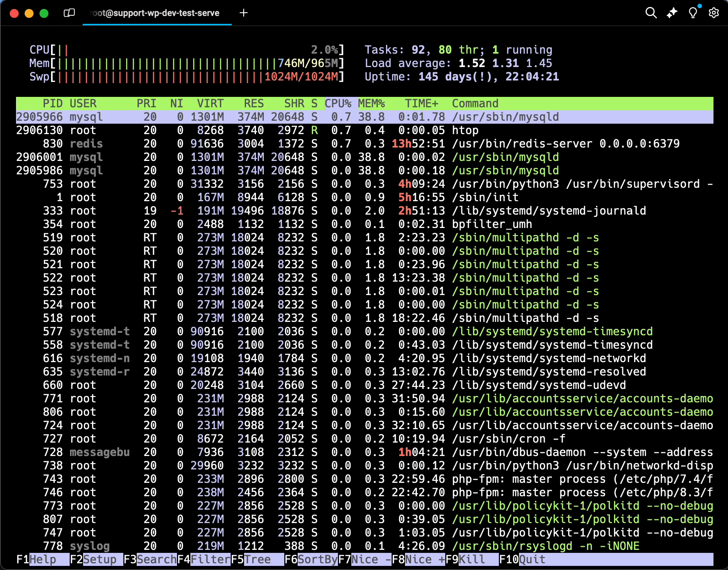Viewport: 728px width, 570px height.
Task: Open the AI sparkles icon
Action: [x=672, y=13]
